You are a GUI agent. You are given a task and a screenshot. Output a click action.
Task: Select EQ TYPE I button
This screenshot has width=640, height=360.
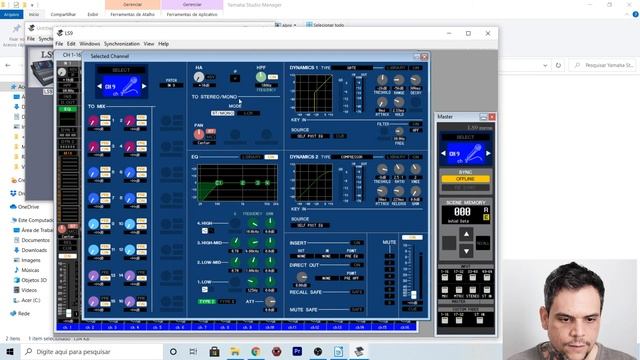[x=207, y=302]
